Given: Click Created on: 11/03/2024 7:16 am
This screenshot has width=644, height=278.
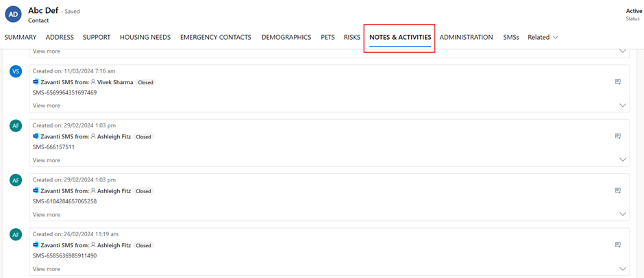Looking at the screenshot, I should point(75,71).
